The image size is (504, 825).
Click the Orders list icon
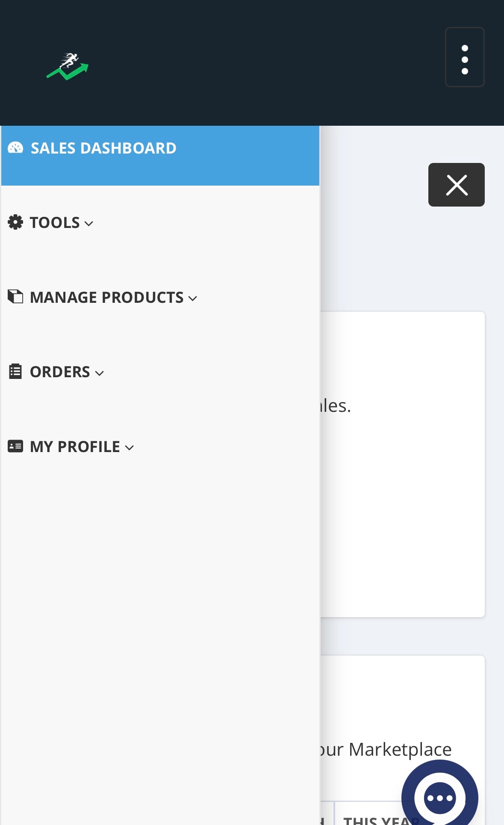point(15,371)
